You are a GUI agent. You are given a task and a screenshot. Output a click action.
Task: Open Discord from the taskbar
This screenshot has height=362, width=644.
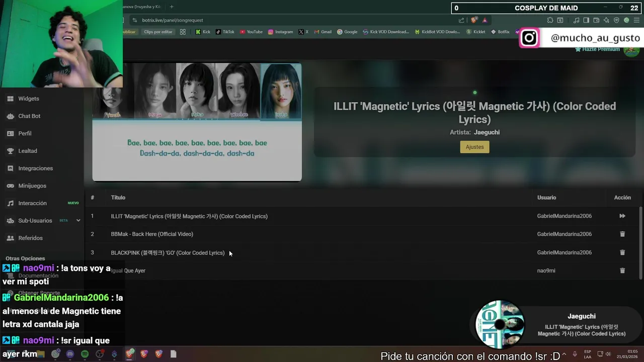pos(70,354)
